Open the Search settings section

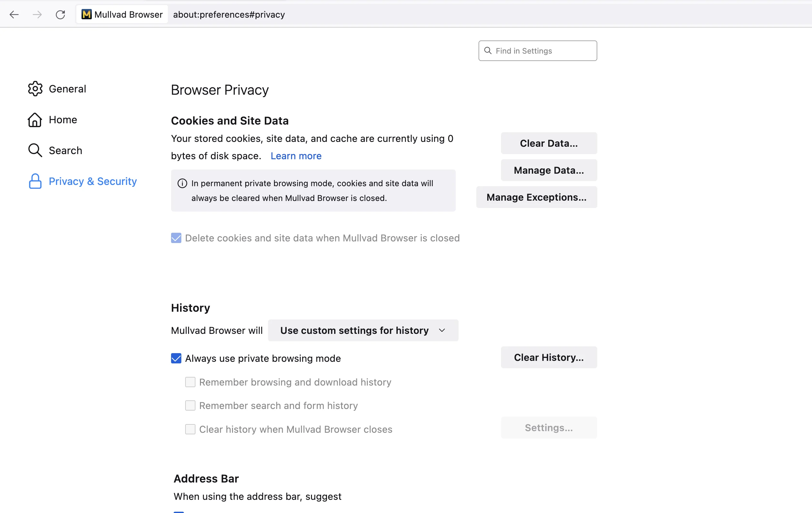click(x=55, y=151)
